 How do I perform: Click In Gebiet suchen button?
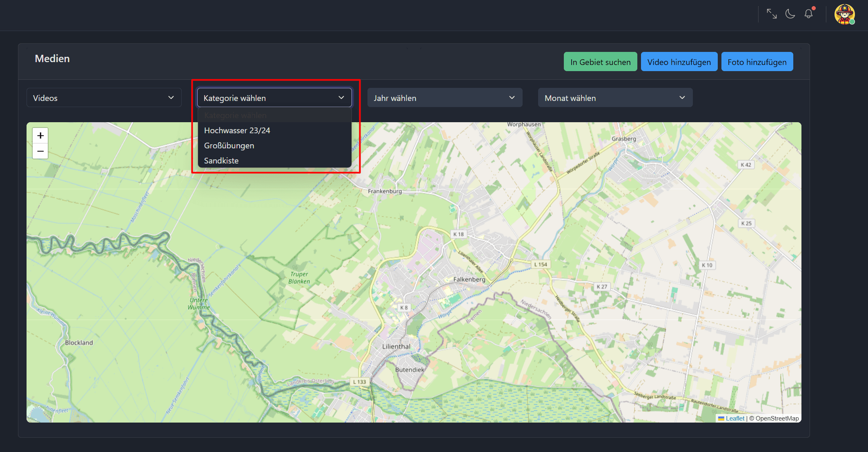pos(600,62)
